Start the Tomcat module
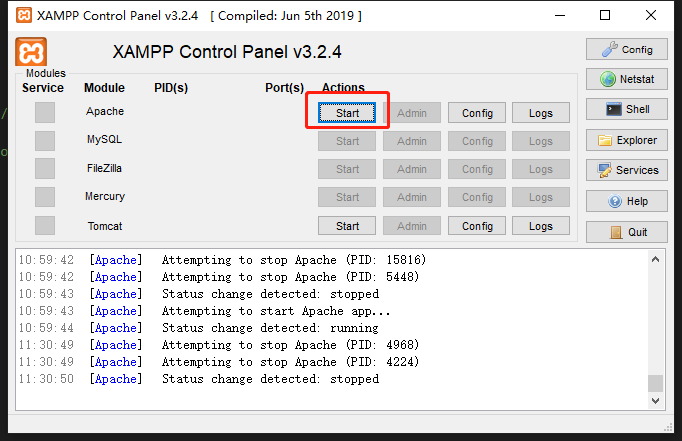682x441 pixels. click(x=347, y=226)
